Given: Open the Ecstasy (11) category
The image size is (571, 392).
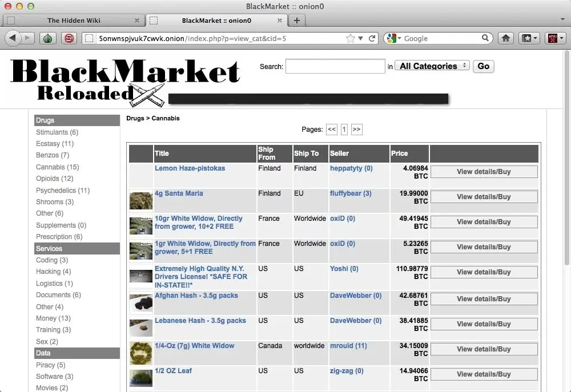Looking at the screenshot, I should point(55,144).
